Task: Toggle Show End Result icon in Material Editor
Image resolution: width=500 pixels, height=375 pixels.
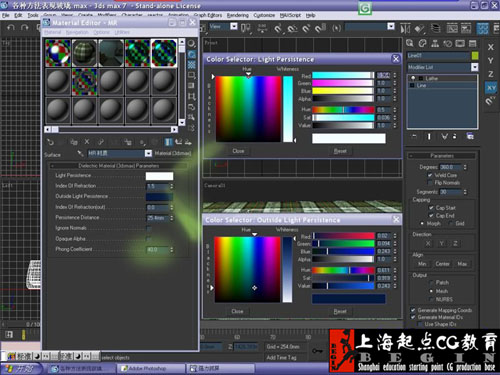Action: pos(169,142)
